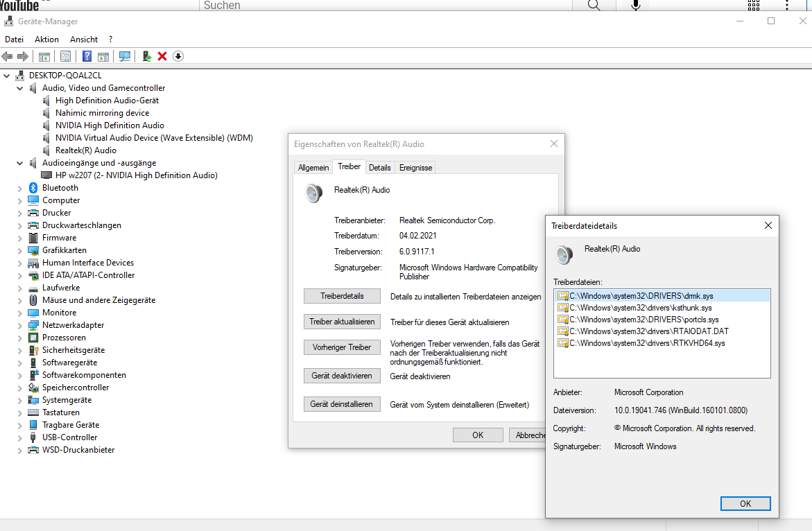Collapse Audio, Video und Gamecontroller category
Screen dimensions: 812x531
[x=19, y=88]
